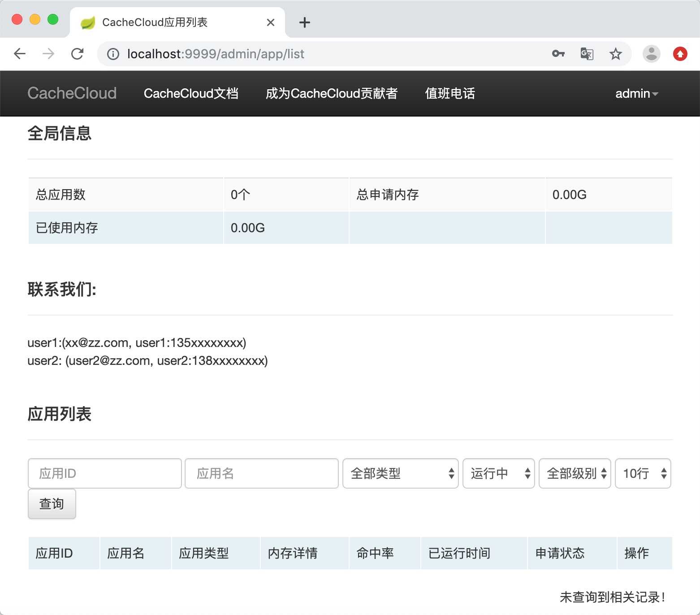
Task: Click the 总申请内存 table cell
Action: pyautogui.click(x=447, y=195)
